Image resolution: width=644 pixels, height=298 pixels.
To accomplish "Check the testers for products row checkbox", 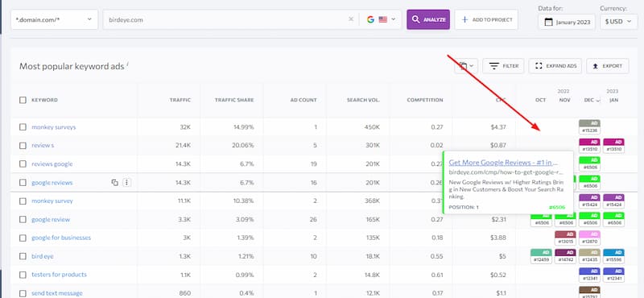I will [23, 275].
